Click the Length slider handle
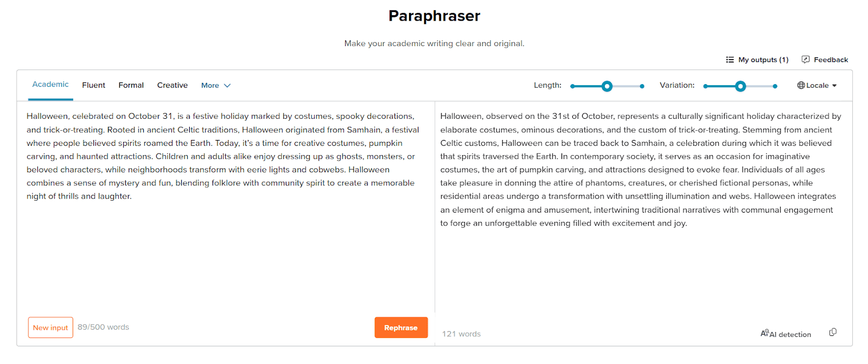 click(607, 86)
